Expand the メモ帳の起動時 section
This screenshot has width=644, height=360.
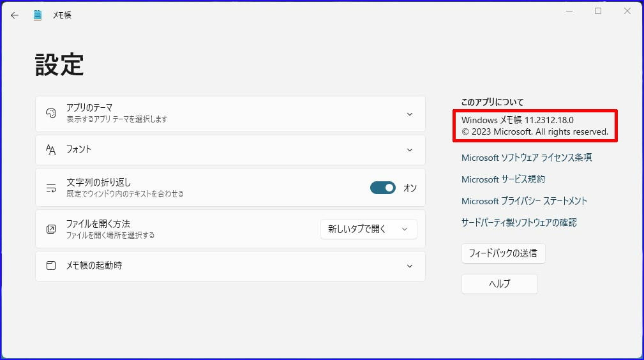pos(230,266)
